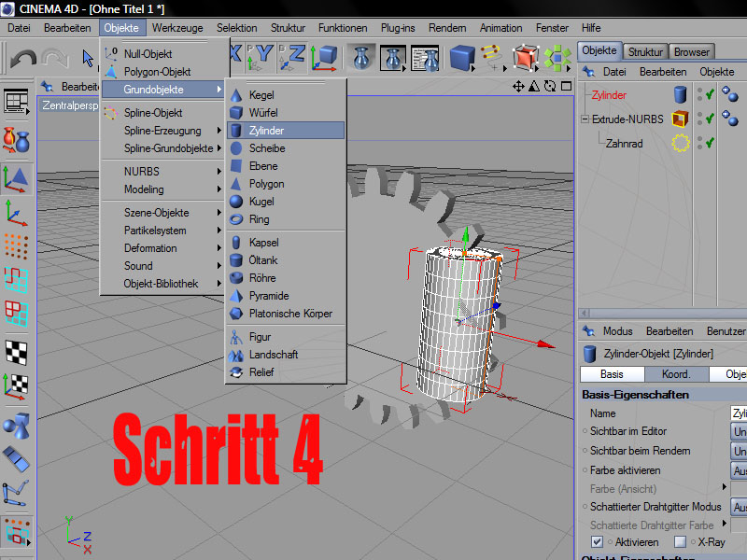Add a cube primitive from toolbar
The image size is (747, 560).
click(x=462, y=58)
